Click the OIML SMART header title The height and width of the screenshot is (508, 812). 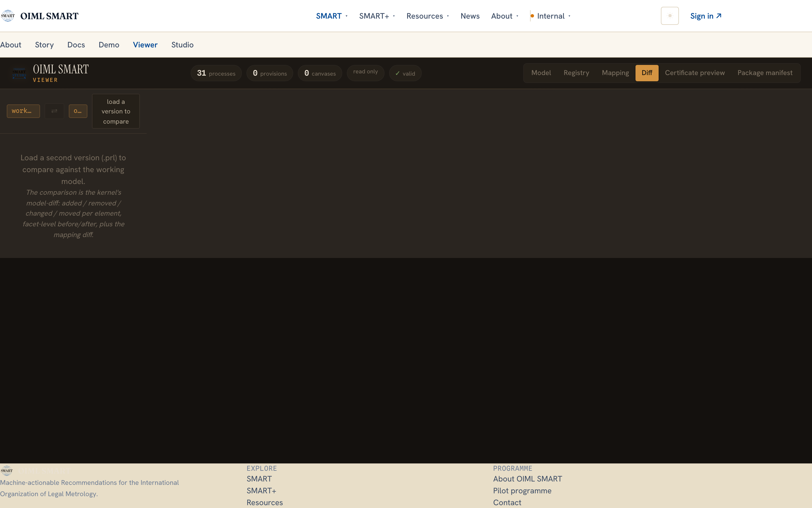click(x=49, y=16)
